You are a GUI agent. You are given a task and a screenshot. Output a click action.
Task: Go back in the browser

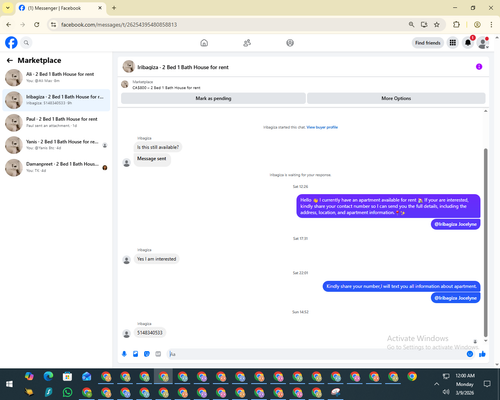click(9, 24)
